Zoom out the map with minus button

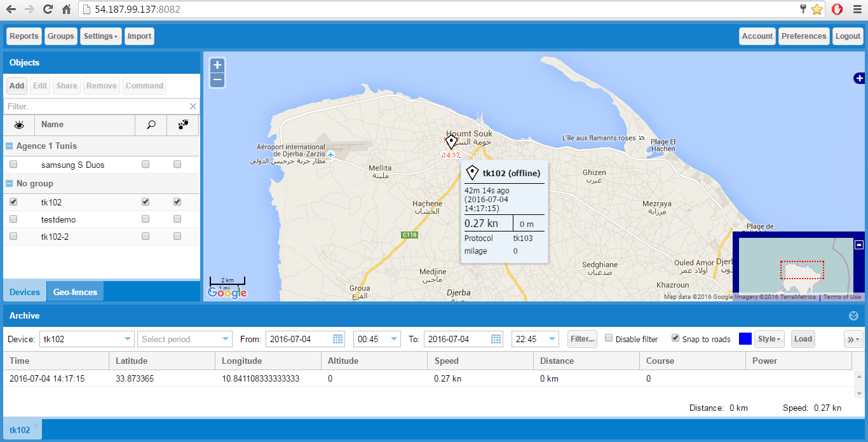point(217,80)
